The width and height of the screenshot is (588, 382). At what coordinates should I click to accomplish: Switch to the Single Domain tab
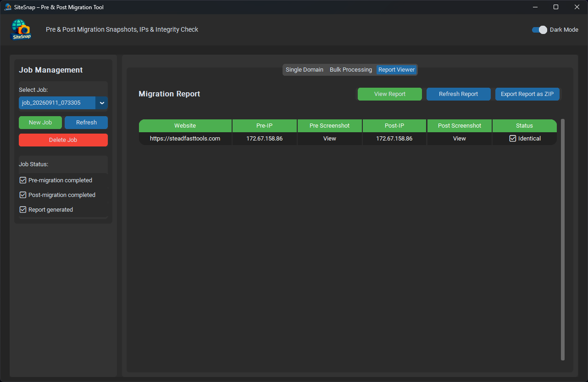[305, 70]
